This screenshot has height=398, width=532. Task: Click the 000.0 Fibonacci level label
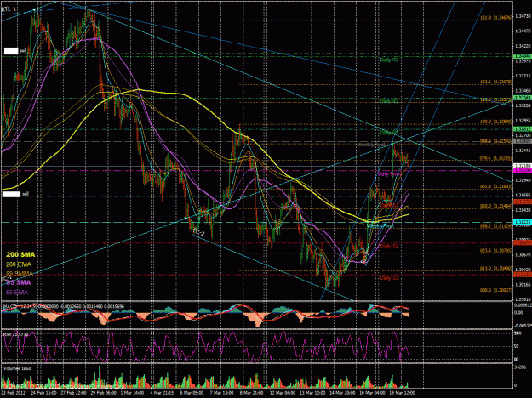496,290
